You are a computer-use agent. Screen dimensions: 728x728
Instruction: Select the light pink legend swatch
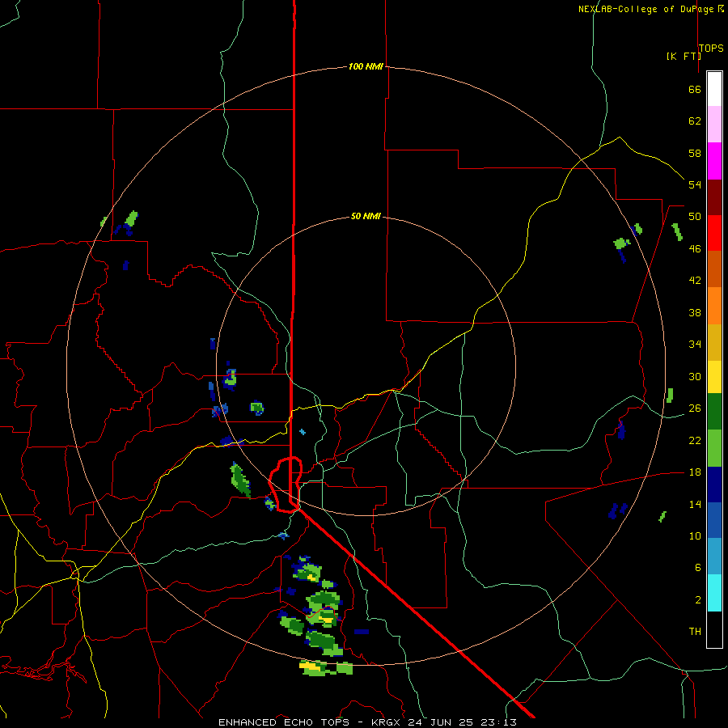(714, 124)
